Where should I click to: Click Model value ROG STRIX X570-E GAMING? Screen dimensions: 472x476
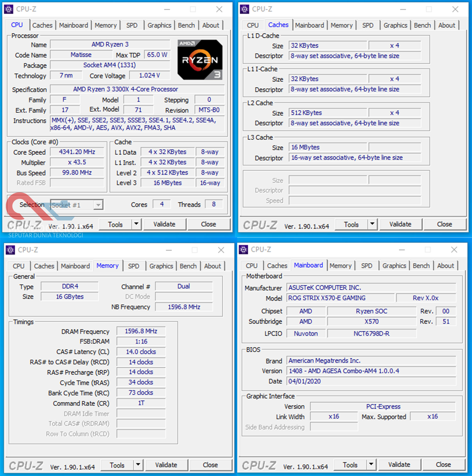(x=340, y=298)
